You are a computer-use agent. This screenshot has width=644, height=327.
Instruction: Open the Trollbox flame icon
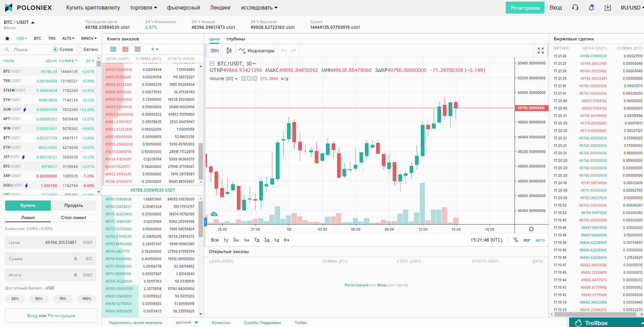[x=578, y=323]
